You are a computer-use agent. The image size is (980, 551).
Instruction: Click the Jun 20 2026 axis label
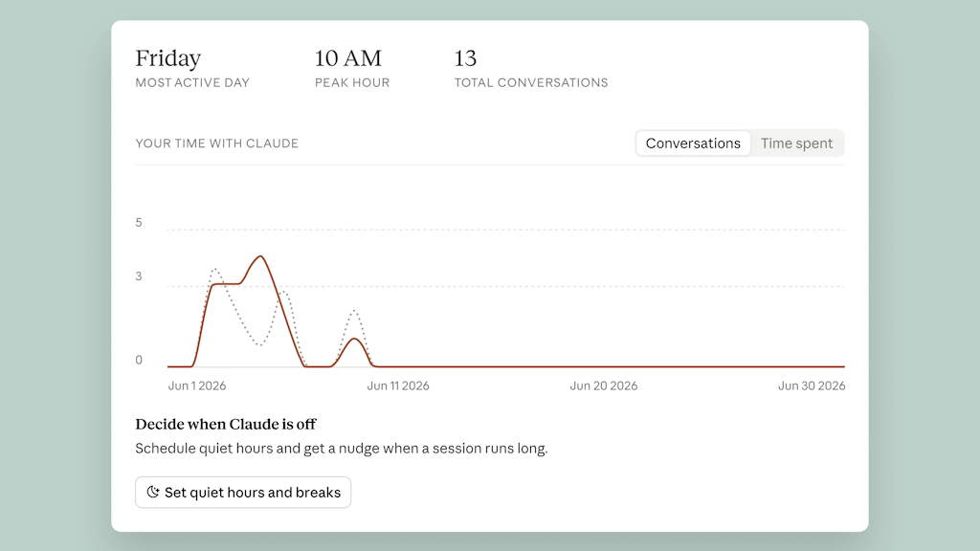[604, 386]
